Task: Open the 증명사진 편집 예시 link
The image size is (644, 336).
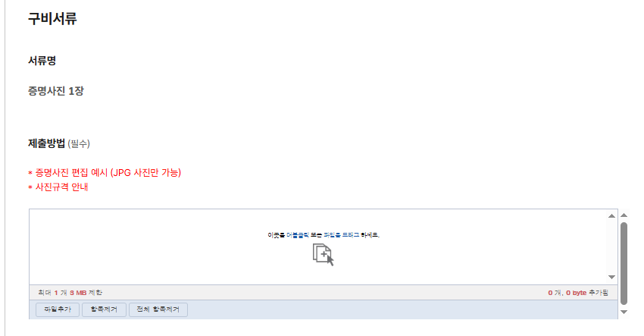Action: point(108,172)
